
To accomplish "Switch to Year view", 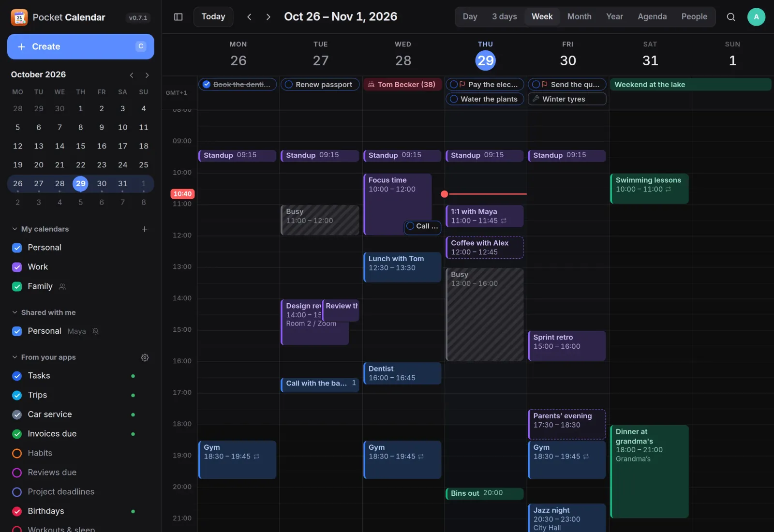I will coord(614,17).
